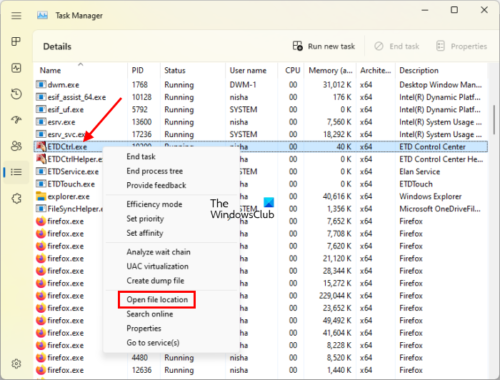Select the Details page icon
Image resolution: width=500 pixels, height=380 pixels.
16,172
